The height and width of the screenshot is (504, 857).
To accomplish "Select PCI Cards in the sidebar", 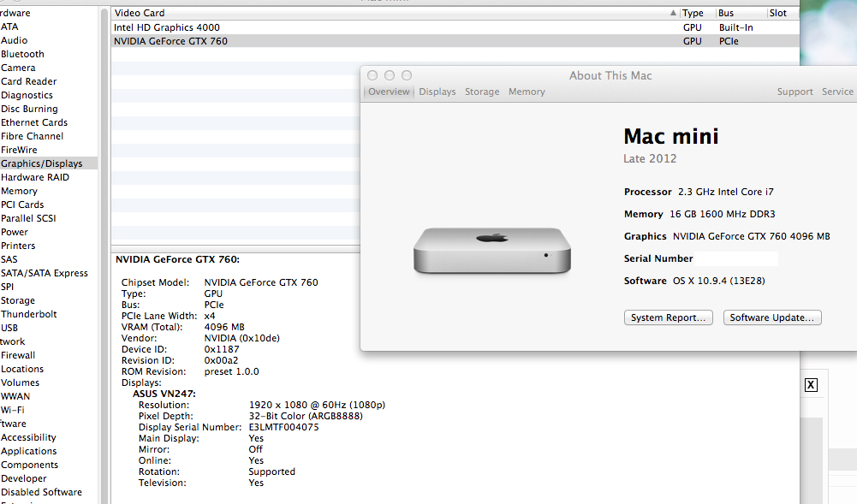I will pos(22,205).
